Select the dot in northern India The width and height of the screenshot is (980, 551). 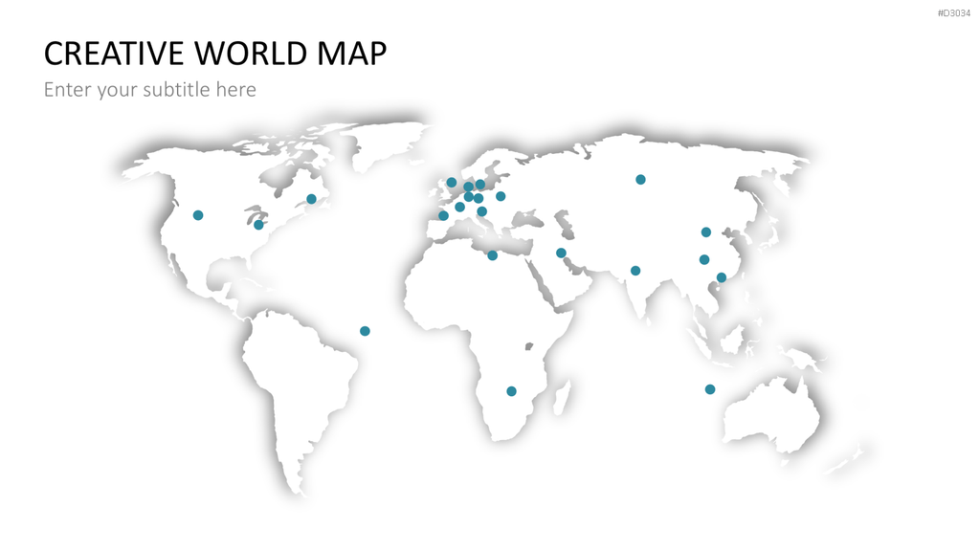pyautogui.click(x=635, y=271)
